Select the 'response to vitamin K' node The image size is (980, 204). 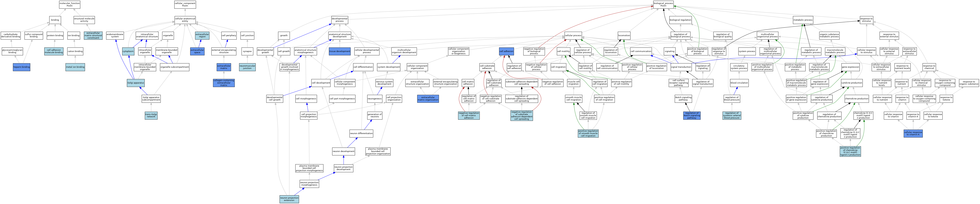pos(913,116)
